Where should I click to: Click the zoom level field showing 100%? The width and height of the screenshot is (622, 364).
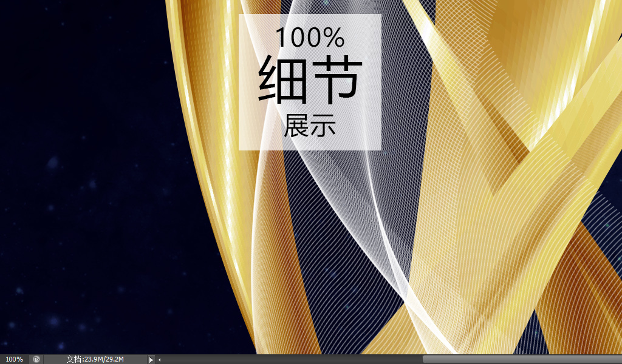tap(14, 359)
